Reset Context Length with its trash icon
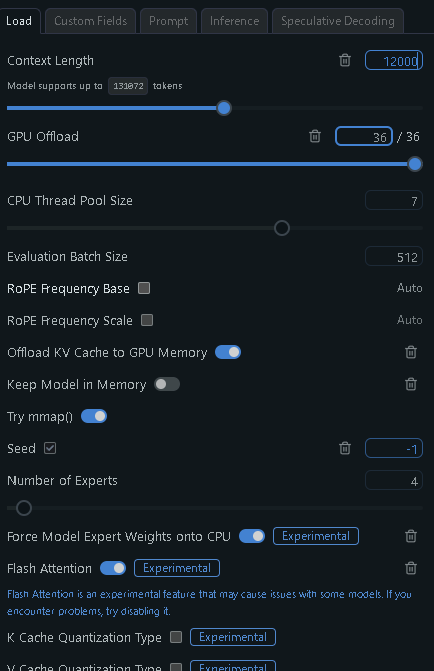Viewport: 434px width, 671px height. (345, 60)
